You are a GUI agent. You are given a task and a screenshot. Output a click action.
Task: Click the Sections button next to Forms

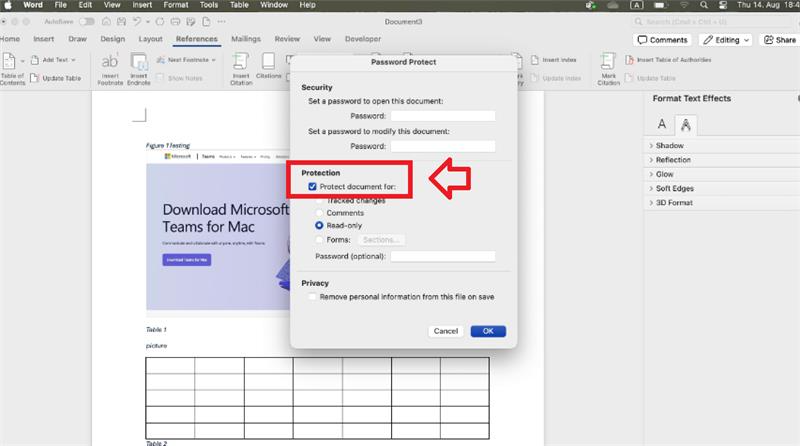(x=381, y=239)
